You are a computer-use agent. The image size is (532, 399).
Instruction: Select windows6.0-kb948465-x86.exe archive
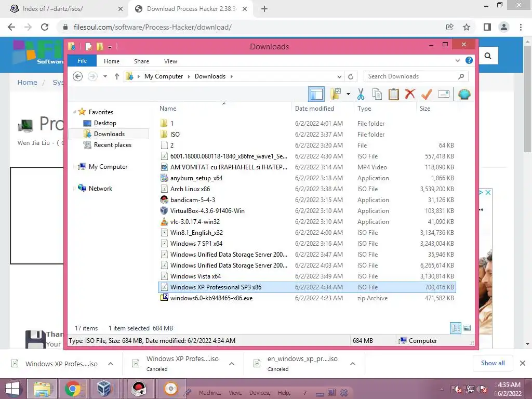coord(307,298)
